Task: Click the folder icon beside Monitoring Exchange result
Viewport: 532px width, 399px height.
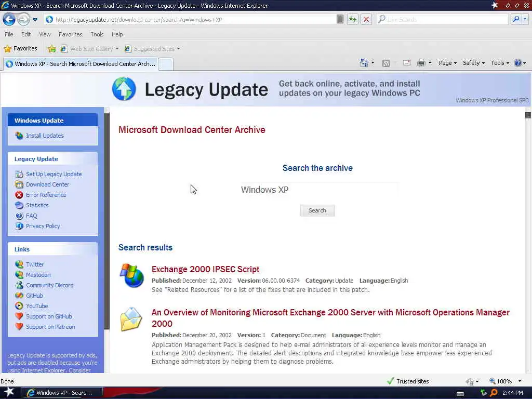Action: [x=131, y=320]
